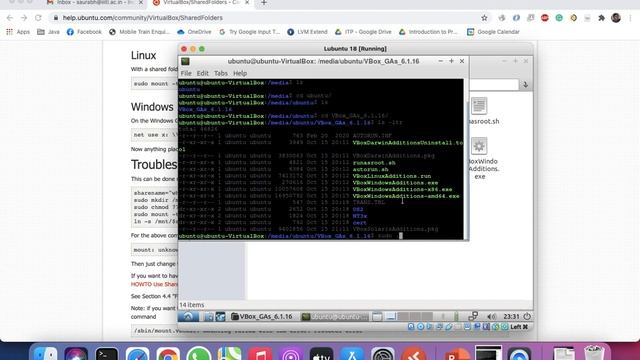Click the volume icon in Lubuntu tray
Viewport: 640px width, 360px height.
click(491, 316)
